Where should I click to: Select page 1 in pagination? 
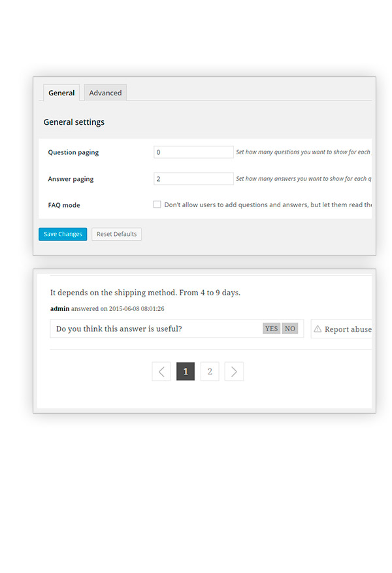(x=186, y=372)
